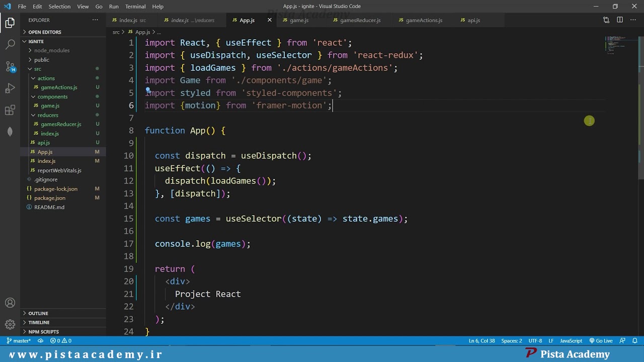
Task: Open game.js in the file tree
Action: [x=50, y=106]
